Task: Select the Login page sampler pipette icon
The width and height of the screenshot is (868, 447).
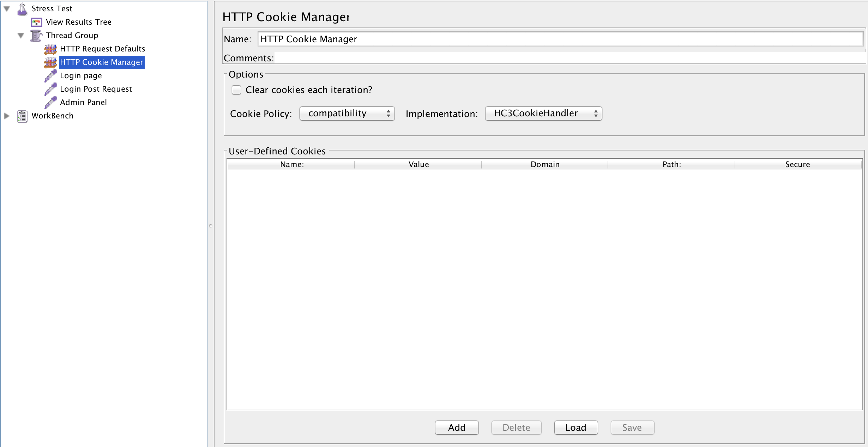Action: click(x=50, y=76)
